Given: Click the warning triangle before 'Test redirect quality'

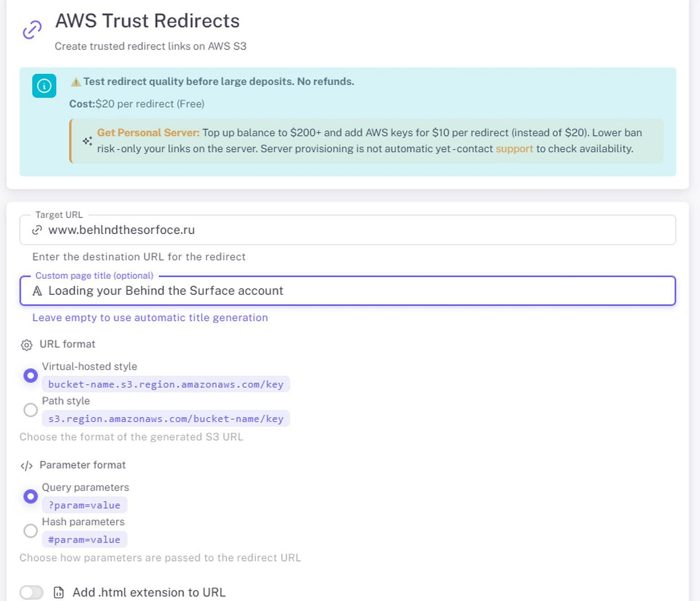Looking at the screenshot, I should (x=75, y=81).
